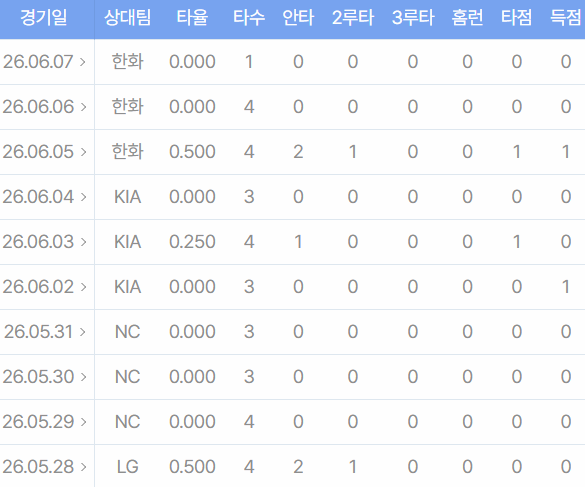This screenshot has height=487, width=585.
Task: Open the 26.06.07 game date link
Action: pos(44,62)
